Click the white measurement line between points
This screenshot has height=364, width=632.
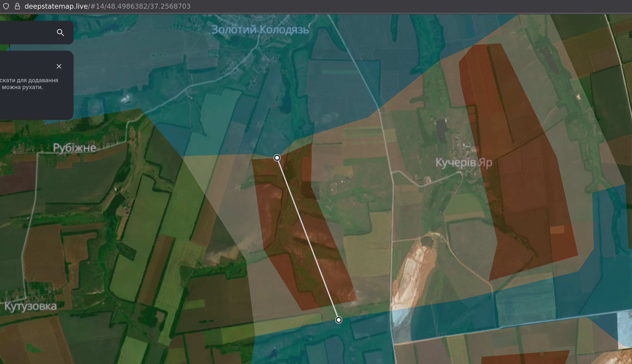pos(307,239)
